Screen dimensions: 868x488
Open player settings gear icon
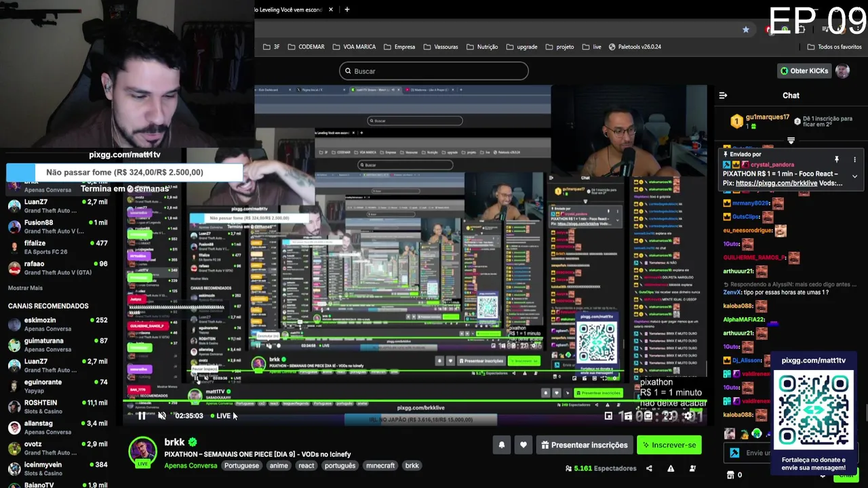pyautogui.click(x=688, y=416)
